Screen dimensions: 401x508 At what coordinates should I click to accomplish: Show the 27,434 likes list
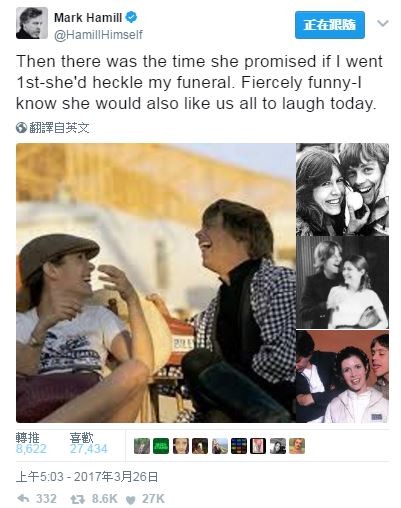[88, 444]
